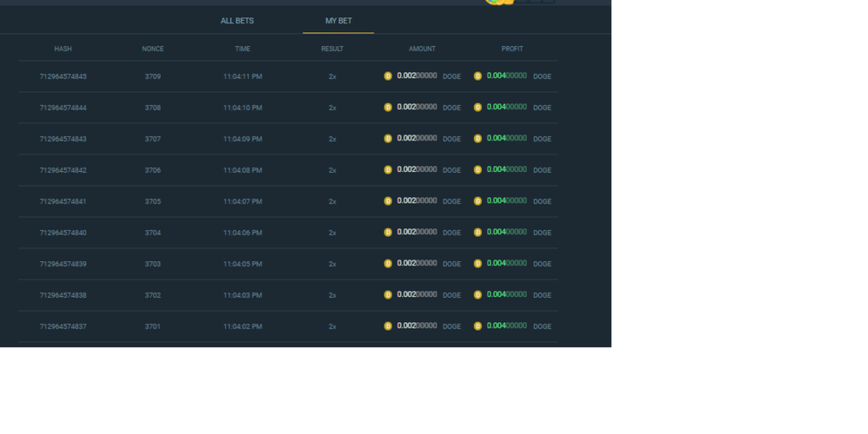868x434 pixels.
Task: Open bet hash 712964574841
Action: coord(63,201)
